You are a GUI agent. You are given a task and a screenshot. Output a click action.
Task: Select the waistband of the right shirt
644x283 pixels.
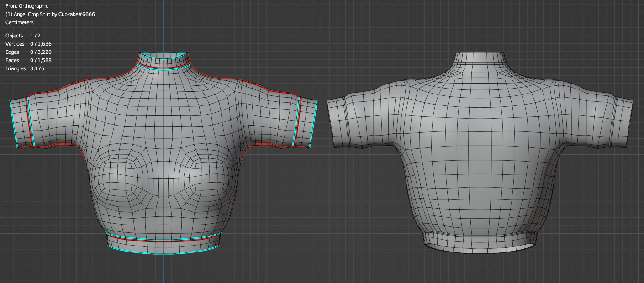(480, 242)
